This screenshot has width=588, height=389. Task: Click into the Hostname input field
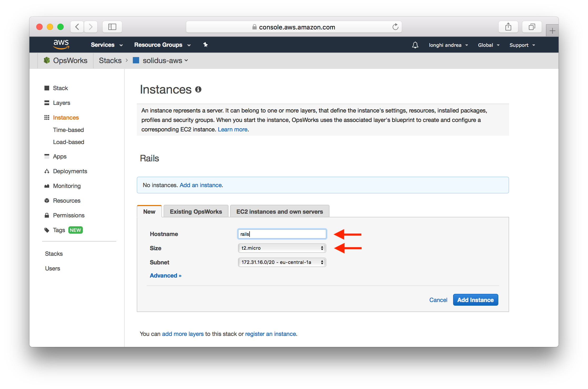coord(282,234)
